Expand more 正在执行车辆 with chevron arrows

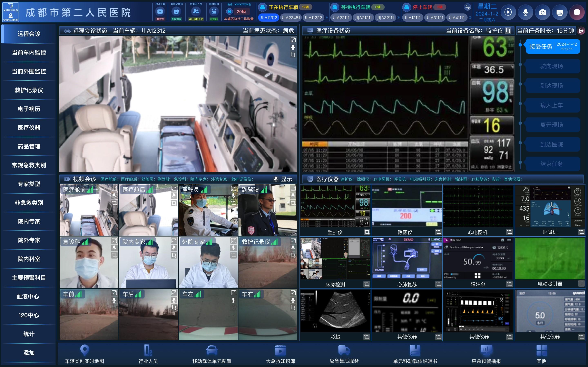[326, 18]
